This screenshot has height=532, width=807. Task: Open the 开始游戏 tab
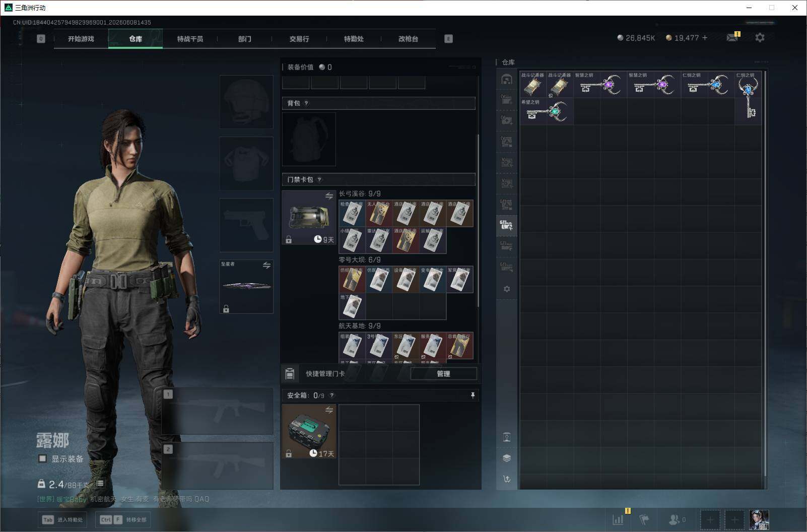[81, 39]
